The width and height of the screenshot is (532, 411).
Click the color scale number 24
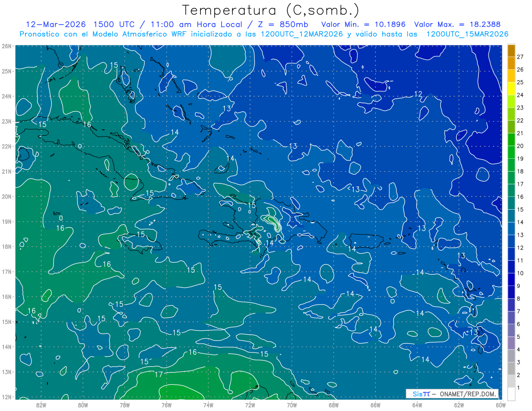pyautogui.click(x=520, y=95)
